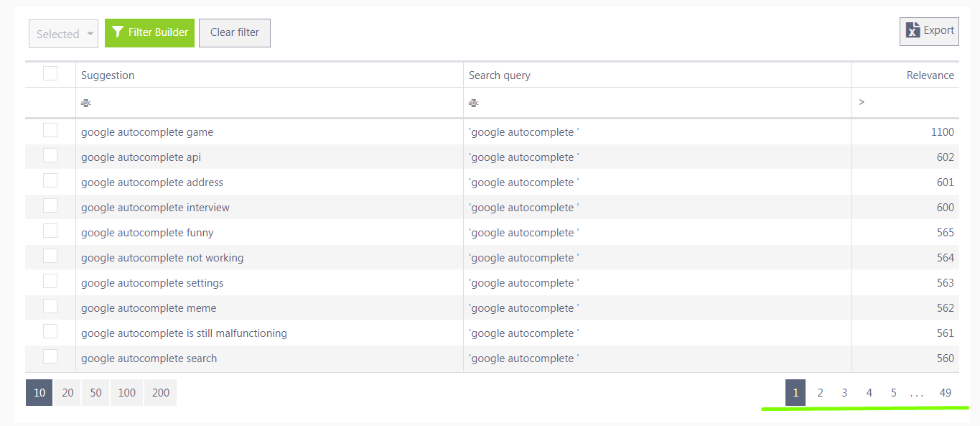The image size is (980, 426).
Task: Click the suggestion 'google autocomplete not working'
Action: click(162, 258)
